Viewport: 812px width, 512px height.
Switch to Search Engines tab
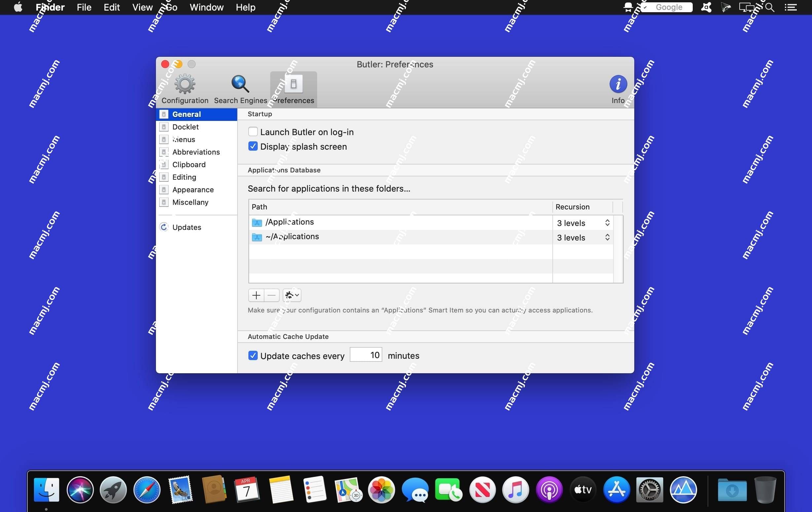[240, 89]
